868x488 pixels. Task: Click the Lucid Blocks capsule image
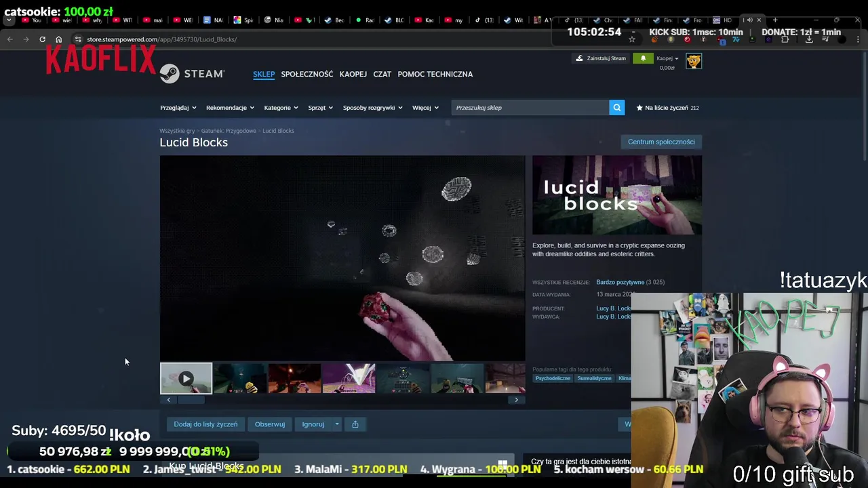click(617, 195)
